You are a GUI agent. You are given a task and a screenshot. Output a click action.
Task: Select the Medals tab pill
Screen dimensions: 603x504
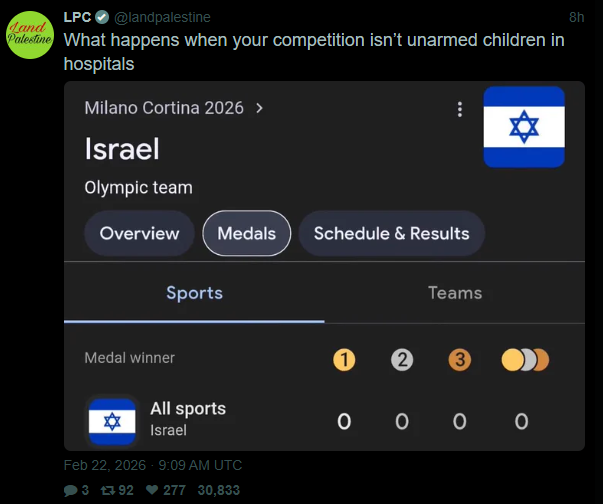click(x=247, y=233)
